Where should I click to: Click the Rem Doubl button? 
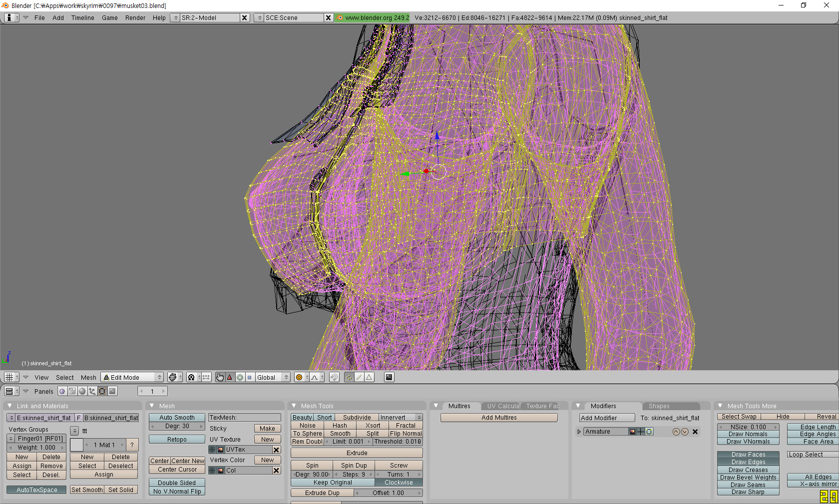(308, 442)
